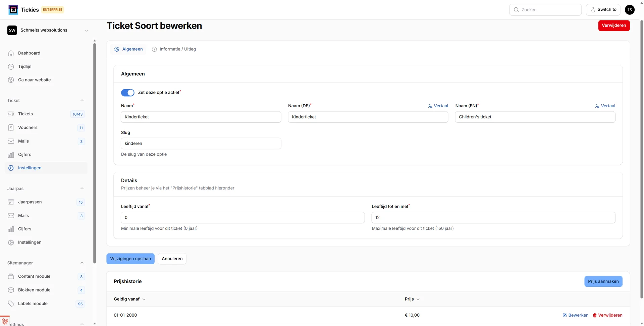Click the Blokken module cube icon
Screen dimensions: 644x326
click(x=11, y=290)
